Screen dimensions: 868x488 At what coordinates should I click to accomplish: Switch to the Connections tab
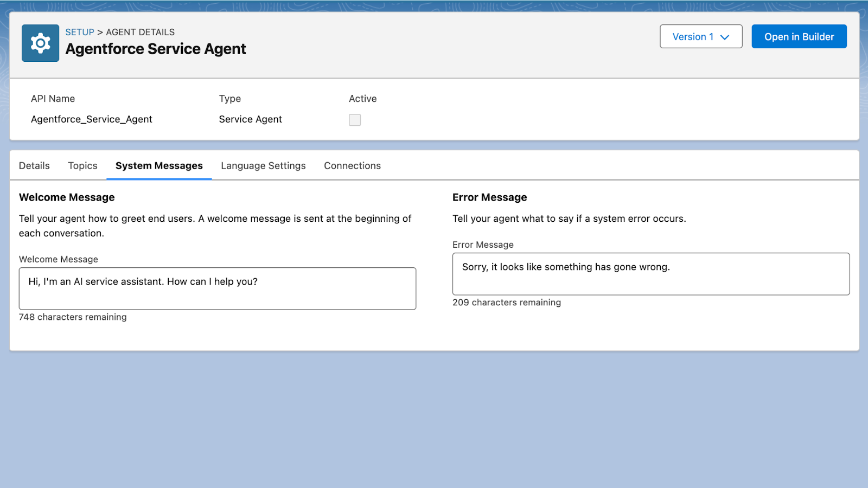tap(352, 165)
